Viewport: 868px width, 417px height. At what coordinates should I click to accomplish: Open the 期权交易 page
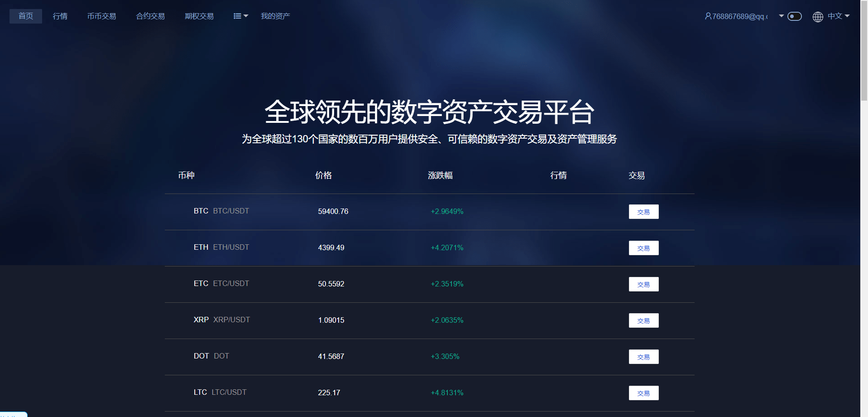pos(199,16)
